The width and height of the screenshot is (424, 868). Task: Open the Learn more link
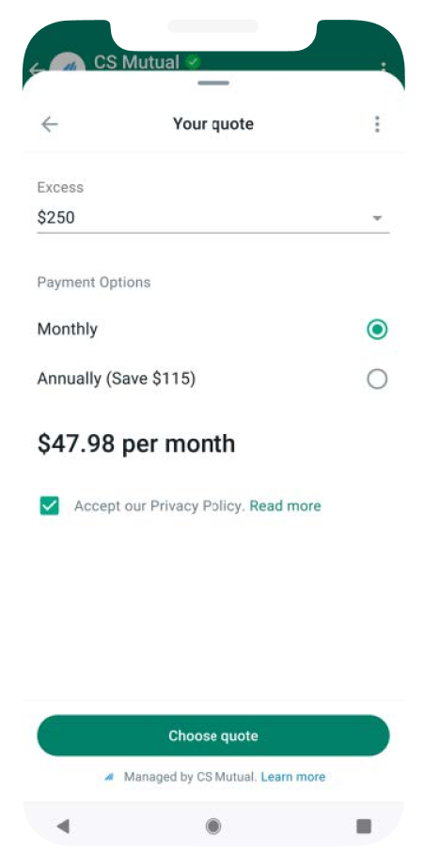(292, 777)
